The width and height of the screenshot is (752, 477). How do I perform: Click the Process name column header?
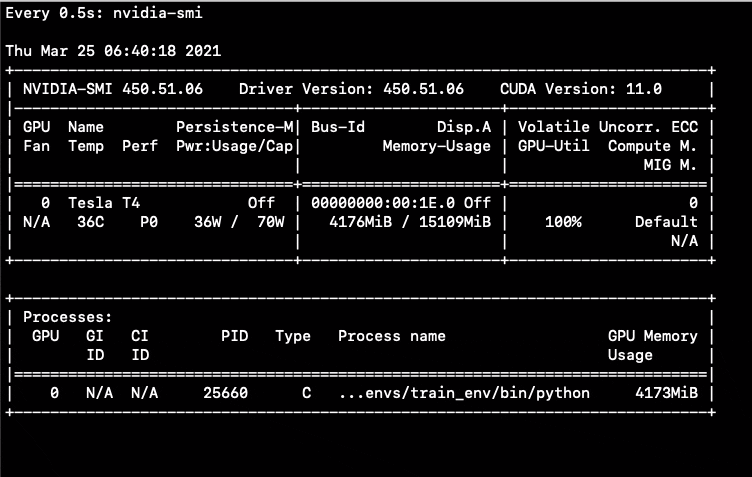pos(392,336)
